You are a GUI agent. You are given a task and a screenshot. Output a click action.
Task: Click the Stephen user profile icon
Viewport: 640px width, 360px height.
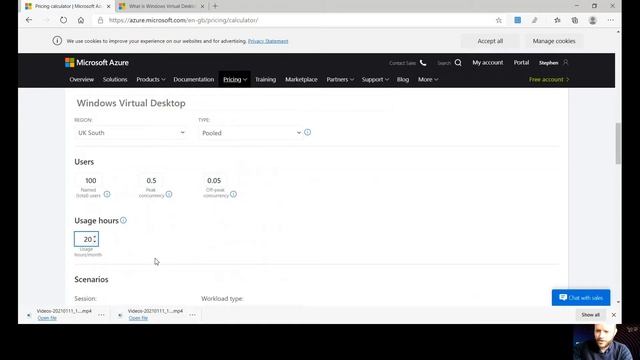[566, 62]
